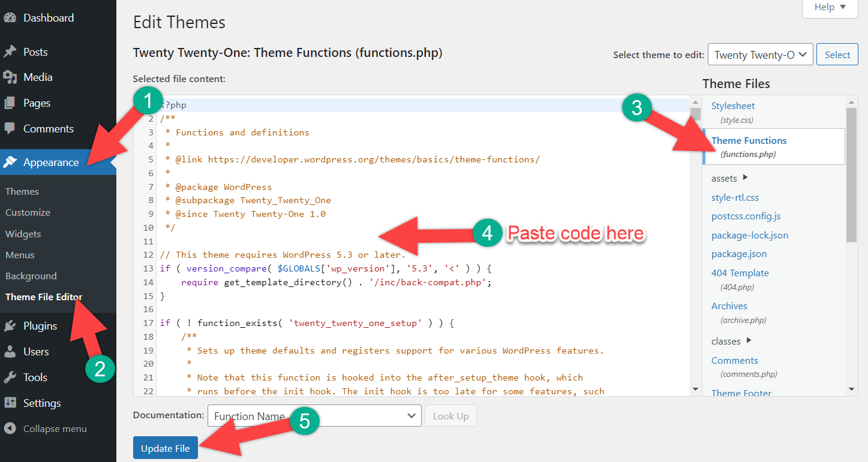Image resolution: width=868 pixels, height=462 pixels.
Task: Click the Comments speech bubble icon
Action: click(10, 129)
